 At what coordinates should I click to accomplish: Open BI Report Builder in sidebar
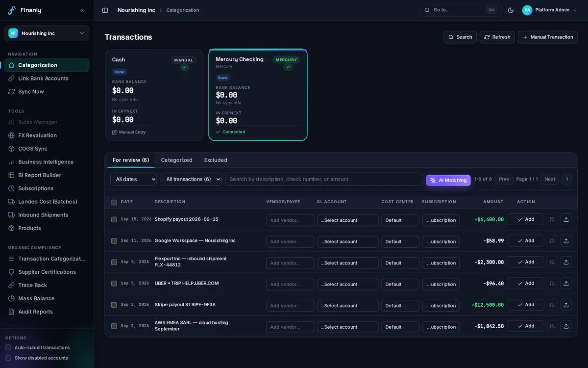pyautogui.click(x=47, y=175)
